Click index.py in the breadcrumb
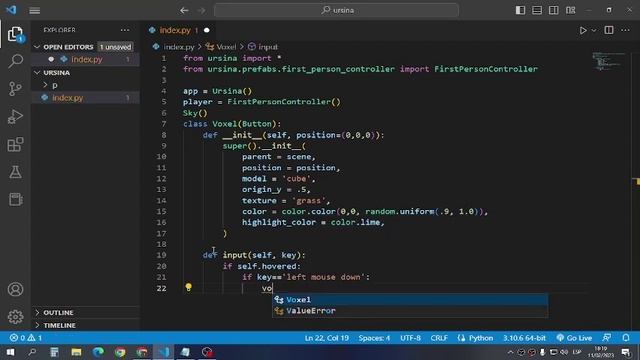Image resolution: width=640 pixels, height=360 pixels. [x=179, y=47]
